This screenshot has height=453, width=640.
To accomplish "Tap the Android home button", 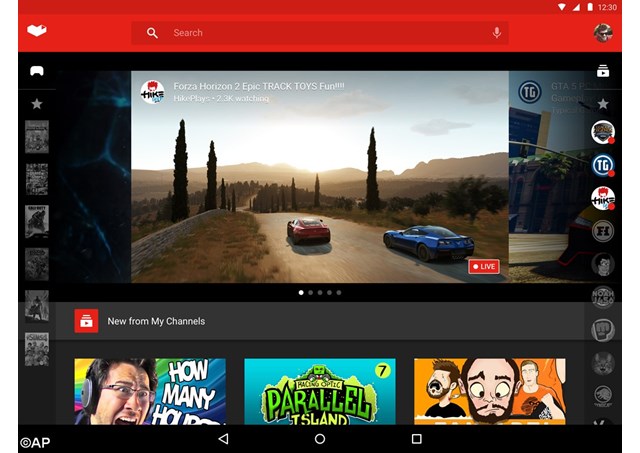I will [x=320, y=439].
